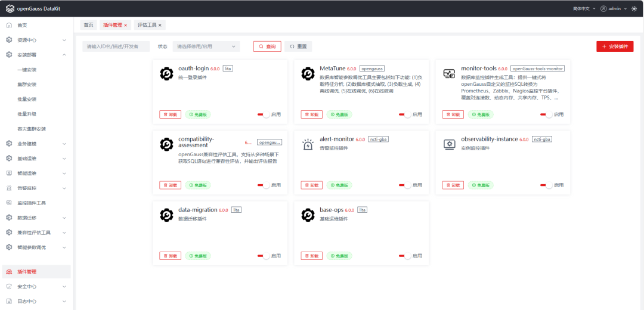Click the 数据迁移 sidebar icon
The image size is (644, 310).
(9, 218)
